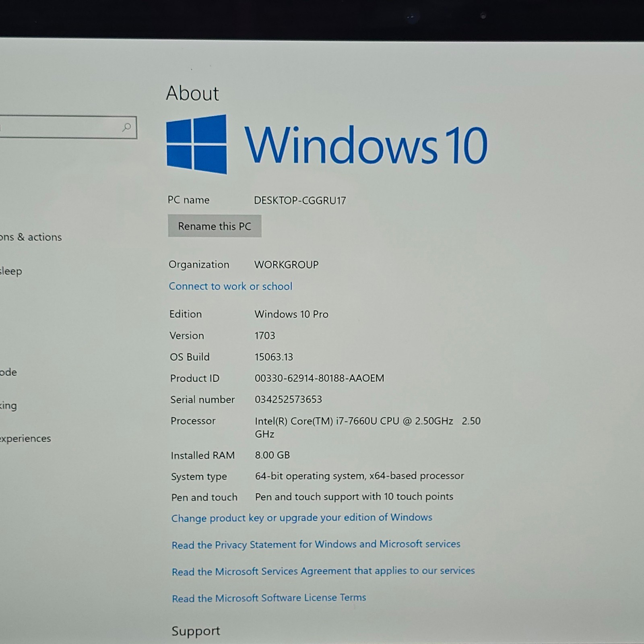
Task: Click serial number 034252573653
Action: coord(288,400)
